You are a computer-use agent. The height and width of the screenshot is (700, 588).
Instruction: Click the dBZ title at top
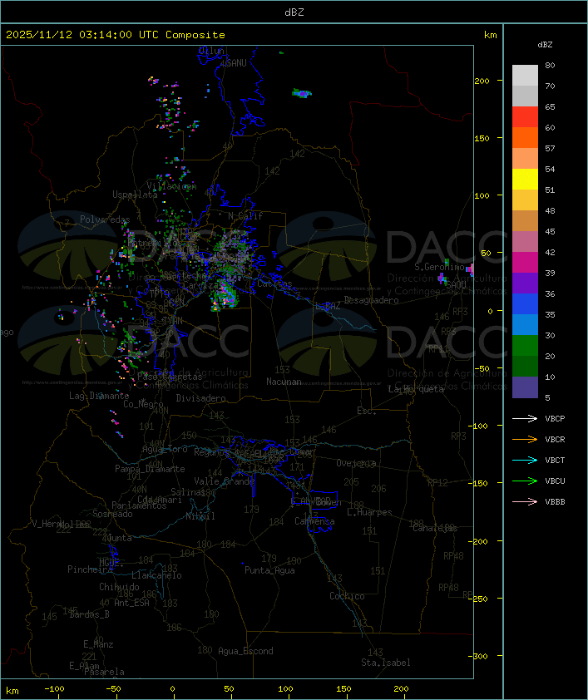[294, 12]
